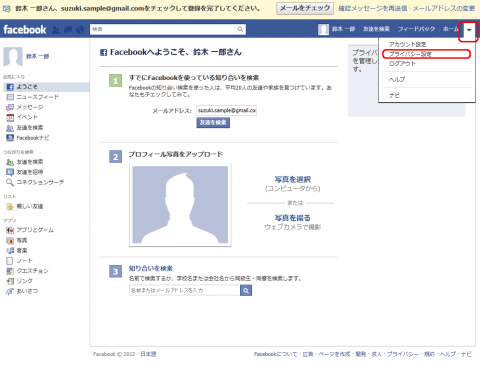480x369 pixels.
Task: Open the ヘルプ link in the footer
Action: [x=448, y=354]
